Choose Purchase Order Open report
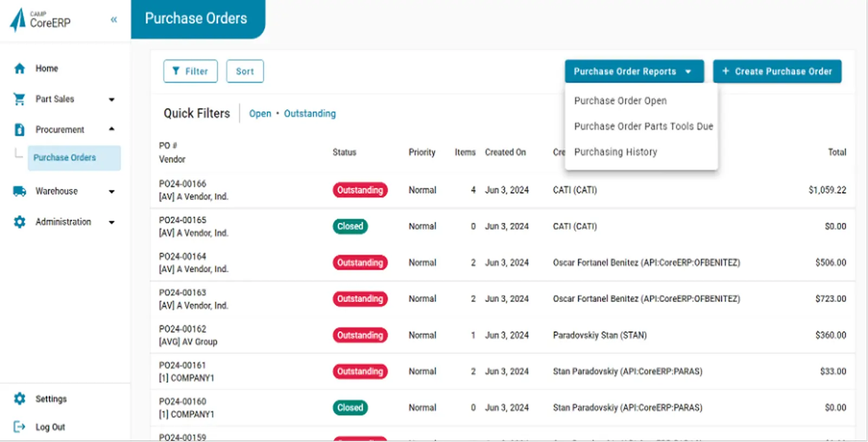Screen dimensions: 868x442 (x=621, y=100)
